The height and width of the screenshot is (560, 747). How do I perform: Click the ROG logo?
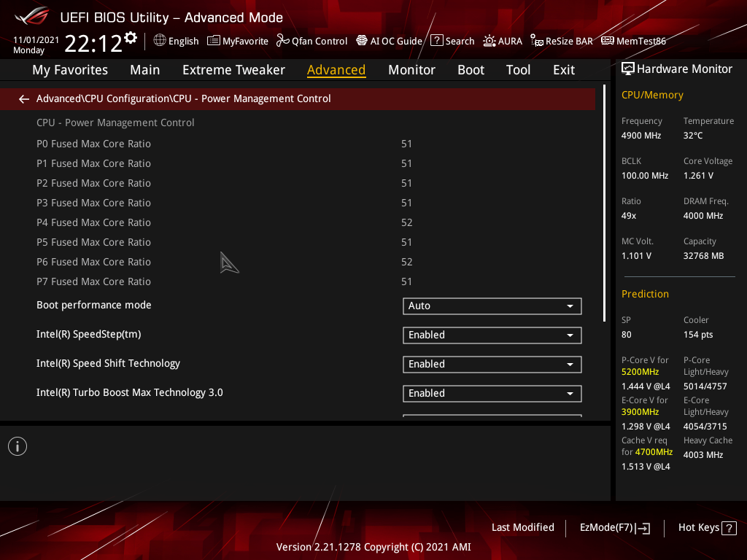coord(32,16)
